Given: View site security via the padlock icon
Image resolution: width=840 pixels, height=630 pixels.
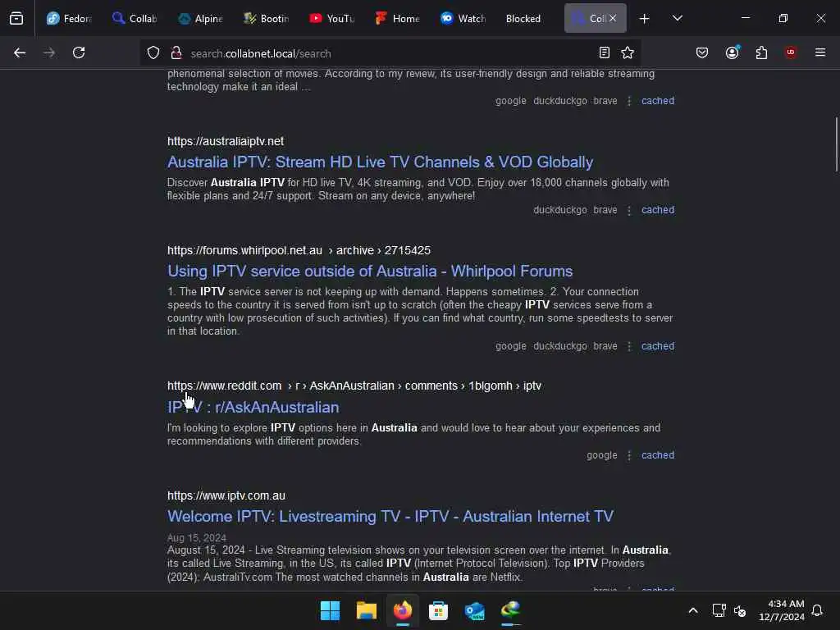Looking at the screenshot, I should click(176, 52).
